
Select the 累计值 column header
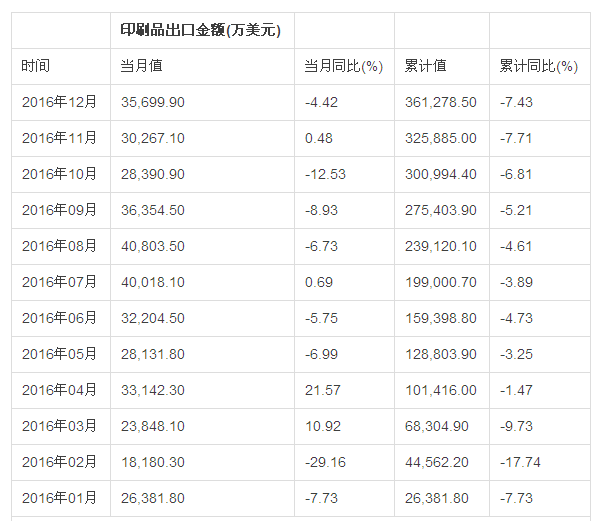click(425, 66)
